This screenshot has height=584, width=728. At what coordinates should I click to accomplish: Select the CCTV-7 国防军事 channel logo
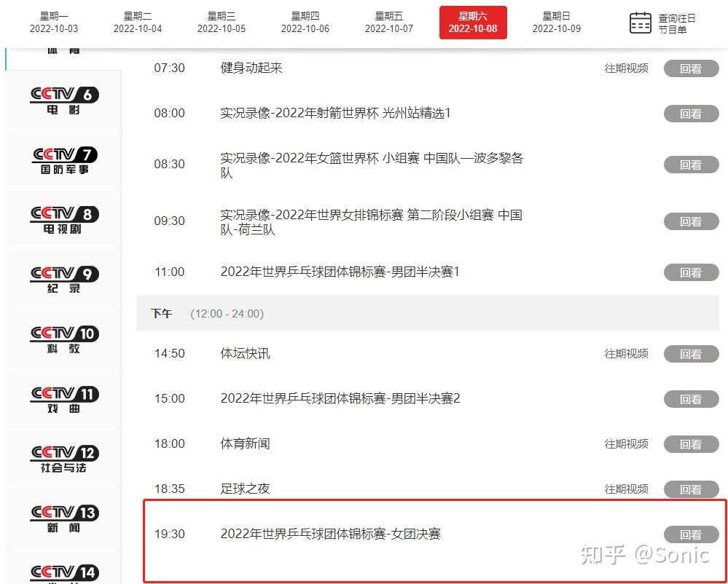[x=64, y=160]
